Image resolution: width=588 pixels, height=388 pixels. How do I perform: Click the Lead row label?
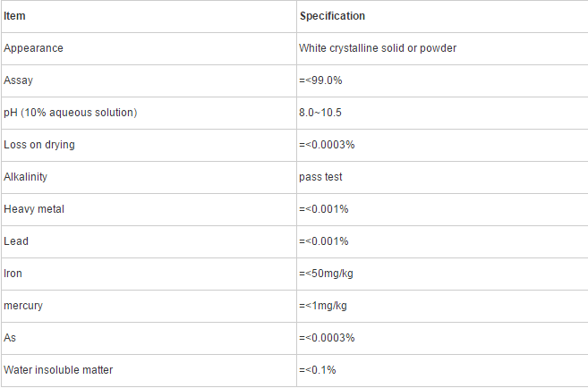(x=16, y=241)
